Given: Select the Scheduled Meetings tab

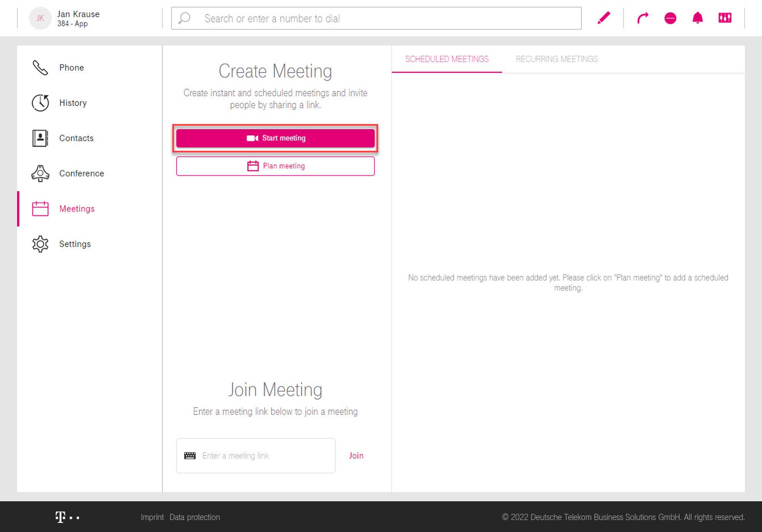Looking at the screenshot, I should pos(447,59).
